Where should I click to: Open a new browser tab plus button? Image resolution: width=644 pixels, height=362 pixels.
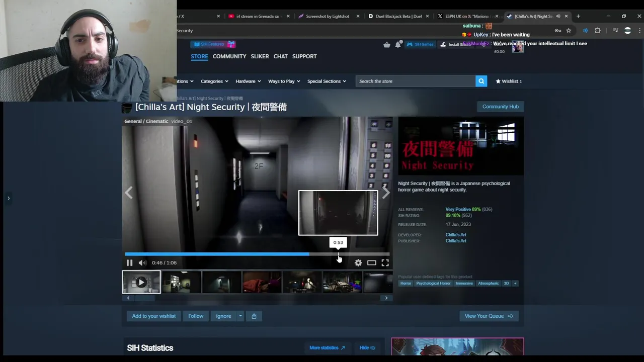(x=578, y=16)
